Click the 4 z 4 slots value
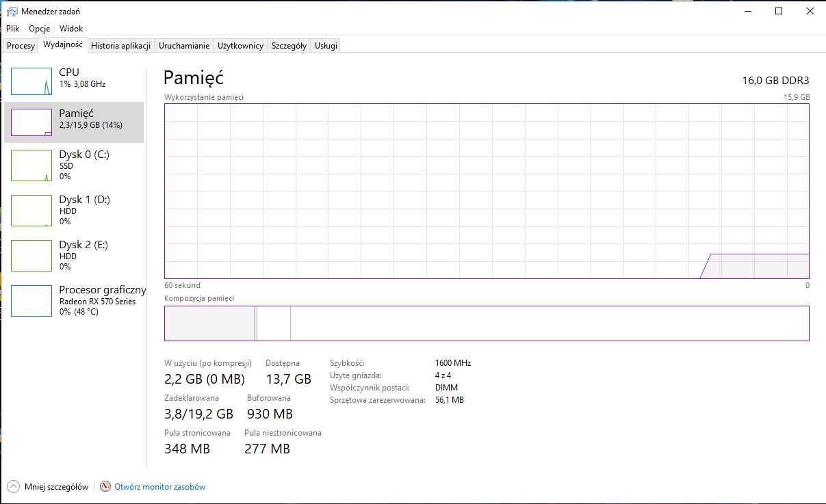Screen dimensions: 826x504 pos(443,375)
